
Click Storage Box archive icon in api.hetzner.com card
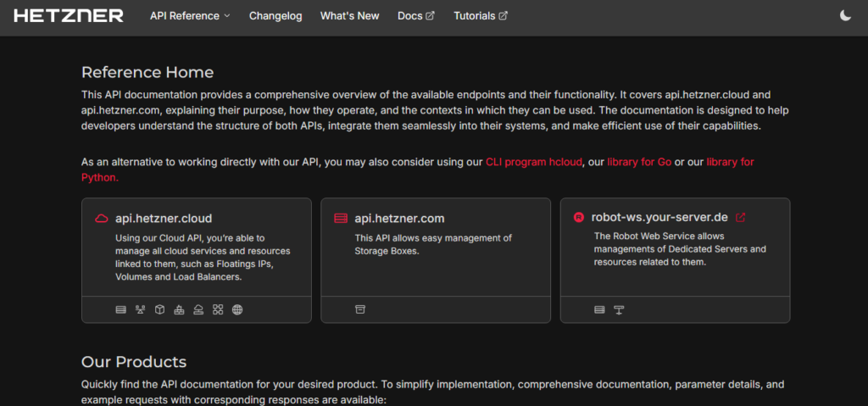tap(360, 309)
